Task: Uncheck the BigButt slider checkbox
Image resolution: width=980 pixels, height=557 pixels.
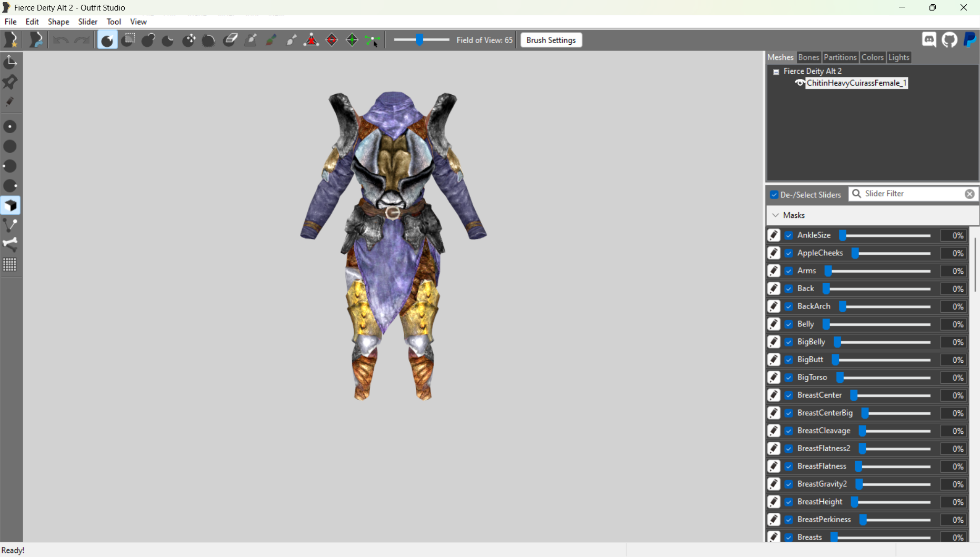Action: click(788, 360)
